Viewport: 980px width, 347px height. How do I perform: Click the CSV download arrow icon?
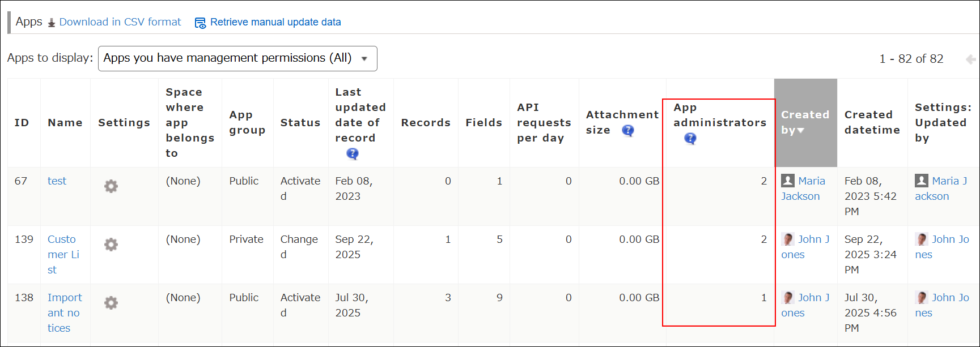(52, 23)
